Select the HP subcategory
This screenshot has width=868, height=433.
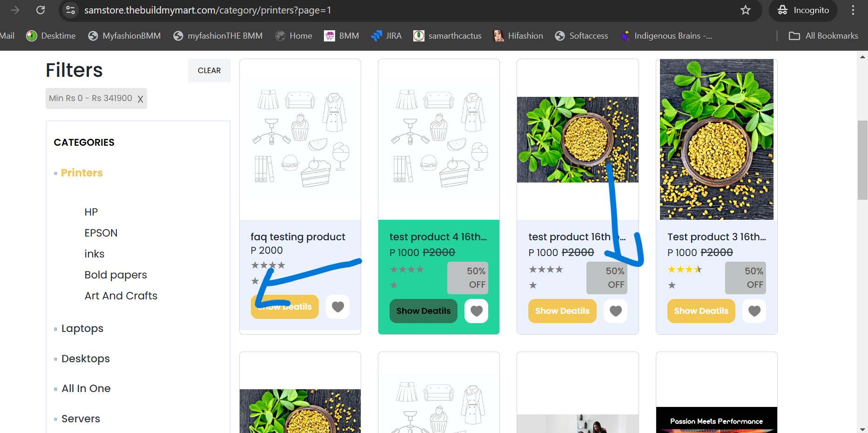pyautogui.click(x=91, y=212)
